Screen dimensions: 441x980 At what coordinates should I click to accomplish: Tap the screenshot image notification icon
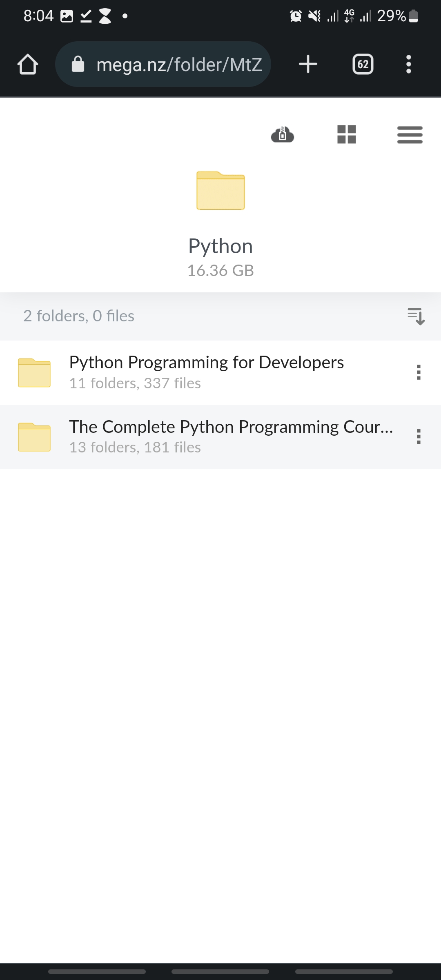coord(67,16)
